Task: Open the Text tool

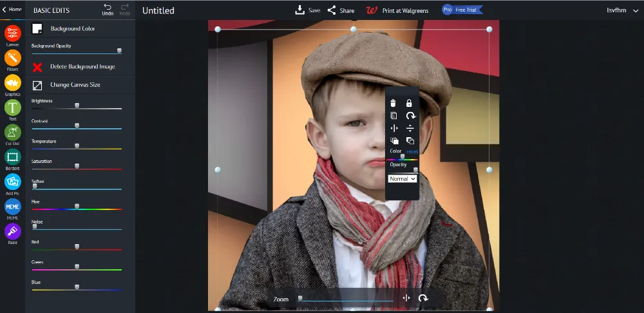Action: [12, 108]
